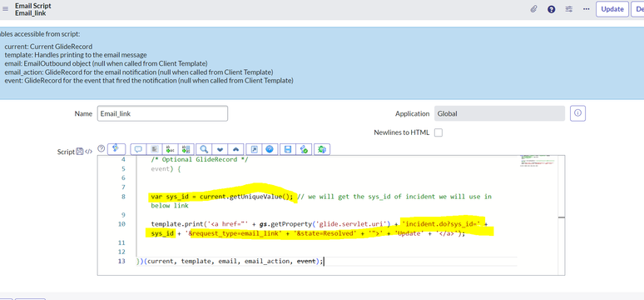Open editor help blue question icon
Viewport: 644px width, 300px height.
coord(270,149)
